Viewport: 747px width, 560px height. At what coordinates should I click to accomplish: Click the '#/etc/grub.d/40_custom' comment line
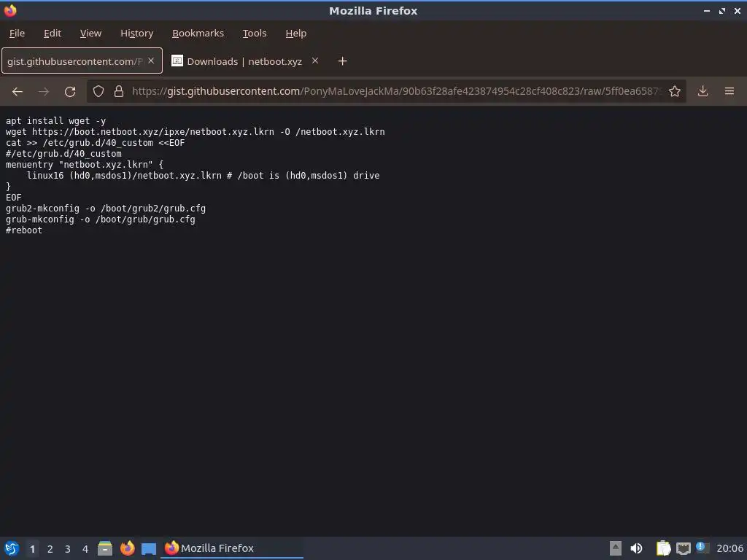point(64,154)
